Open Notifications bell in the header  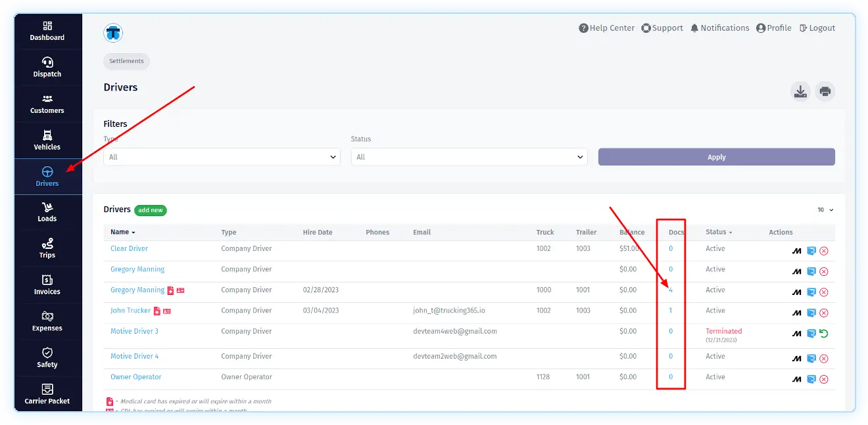(719, 28)
